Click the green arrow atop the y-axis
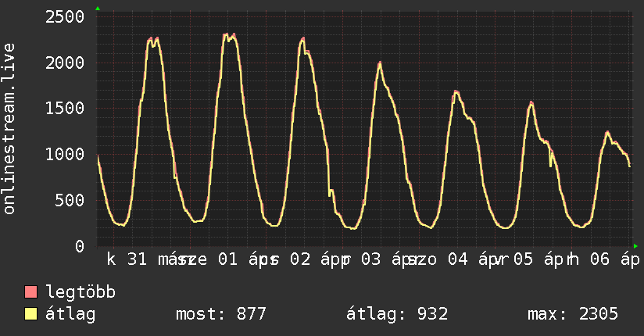The height and width of the screenshot is (336, 644). click(x=98, y=9)
